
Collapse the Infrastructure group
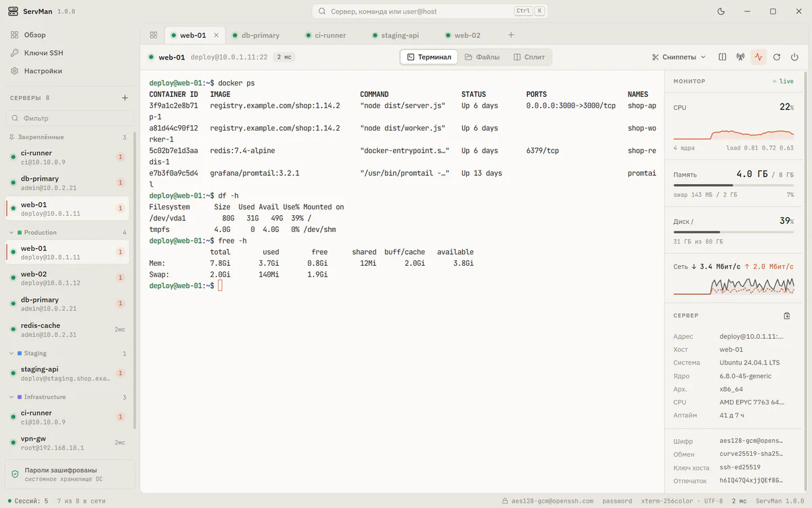(68, 397)
